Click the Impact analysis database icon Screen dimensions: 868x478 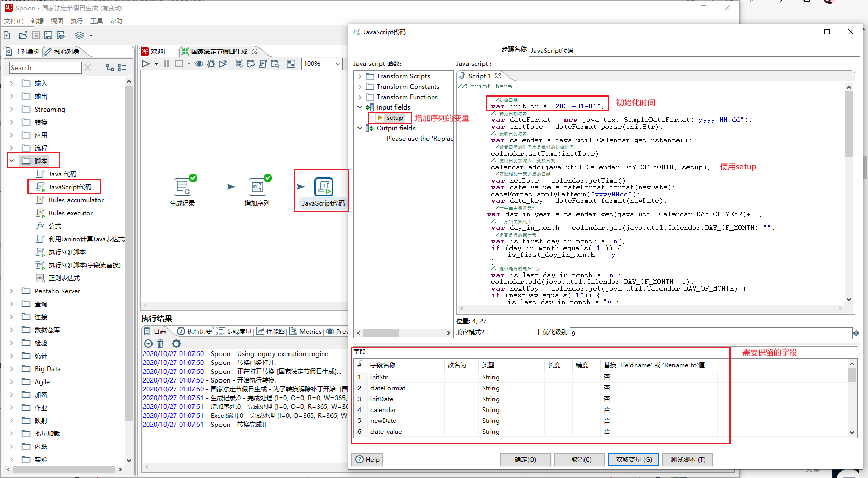tap(251, 64)
